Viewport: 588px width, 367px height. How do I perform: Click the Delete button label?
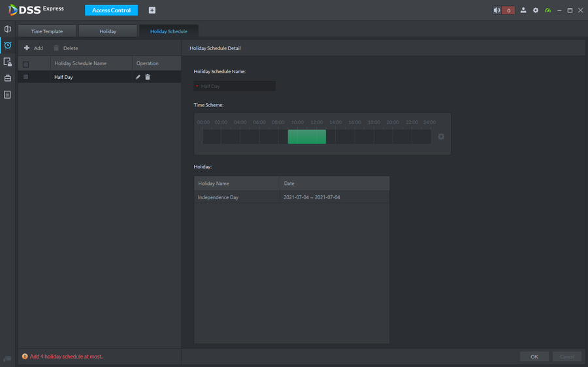click(71, 48)
